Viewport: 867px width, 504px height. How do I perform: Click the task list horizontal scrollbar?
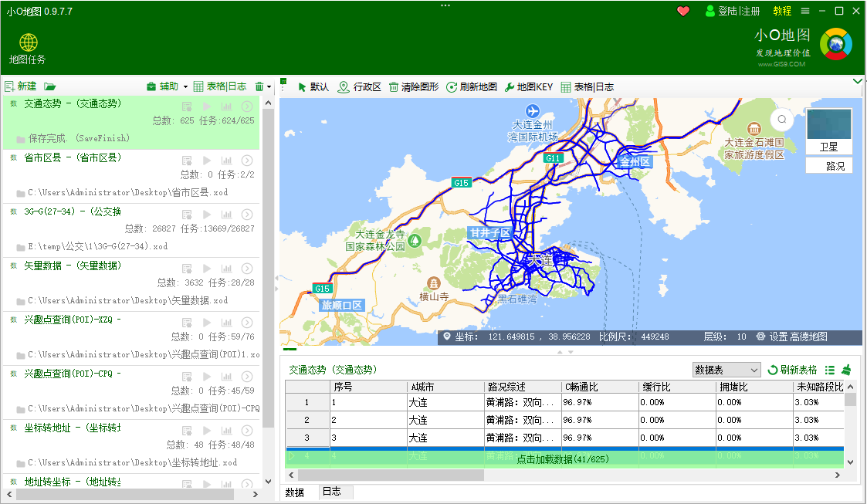tap(126, 494)
